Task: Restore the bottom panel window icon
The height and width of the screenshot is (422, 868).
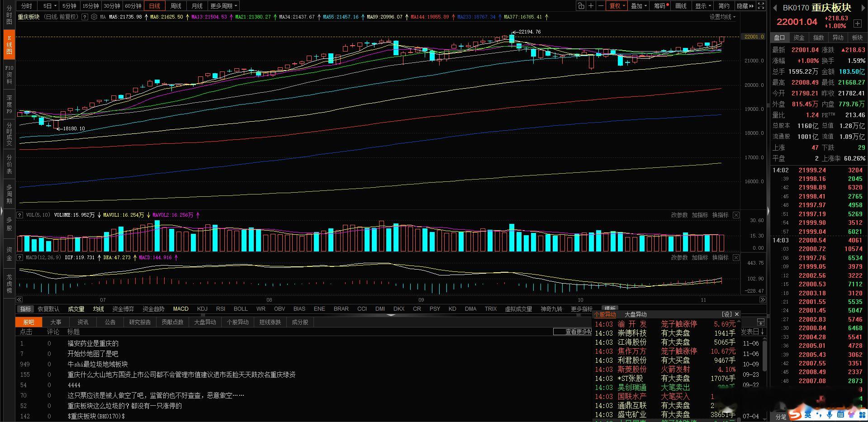Action: [x=761, y=322]
